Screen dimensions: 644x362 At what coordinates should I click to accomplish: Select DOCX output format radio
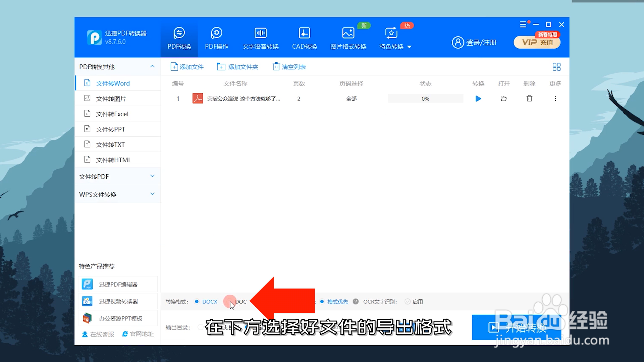197,302
